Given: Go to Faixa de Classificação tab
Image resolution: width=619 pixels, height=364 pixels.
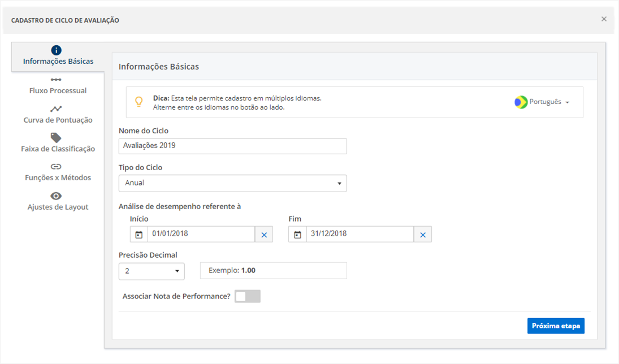Looking at the screenshot, I should tap(58, 149).
